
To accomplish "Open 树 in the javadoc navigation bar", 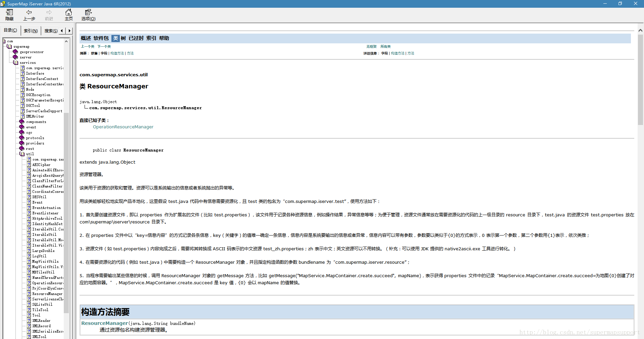I will pos(123,38).
